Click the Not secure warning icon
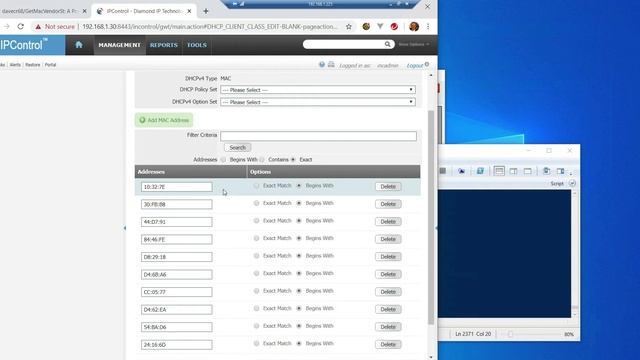 (38, 27)
